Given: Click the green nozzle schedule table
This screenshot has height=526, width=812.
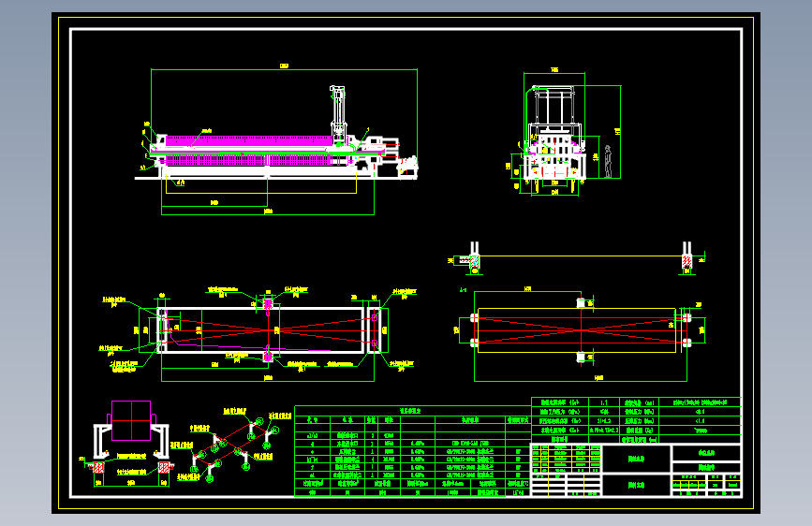Looking at the screenshot, I should tap(413, 451).
